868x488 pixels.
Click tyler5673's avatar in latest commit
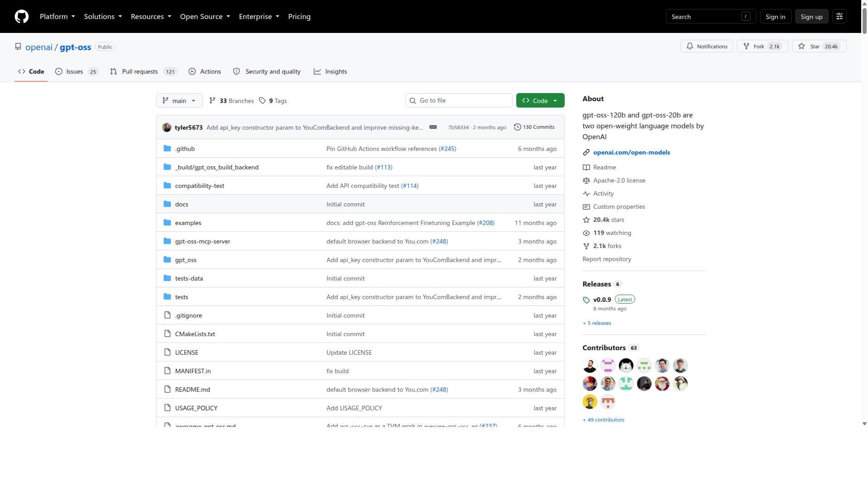coord(167,127)
